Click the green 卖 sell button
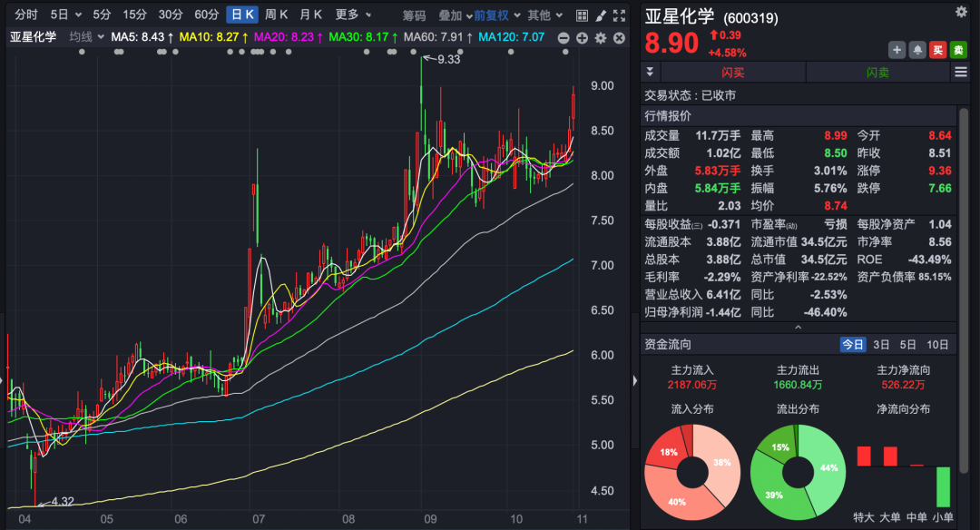Screen dimensions: 980x530 958,50
